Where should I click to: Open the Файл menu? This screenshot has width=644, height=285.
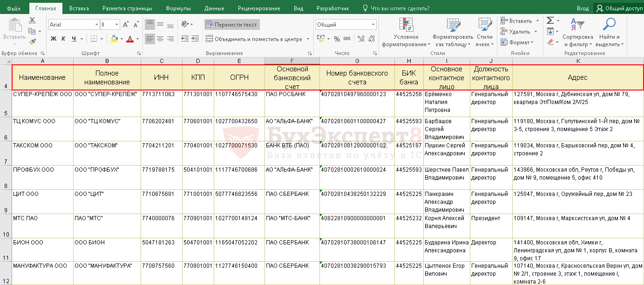(x=14, y=8)
